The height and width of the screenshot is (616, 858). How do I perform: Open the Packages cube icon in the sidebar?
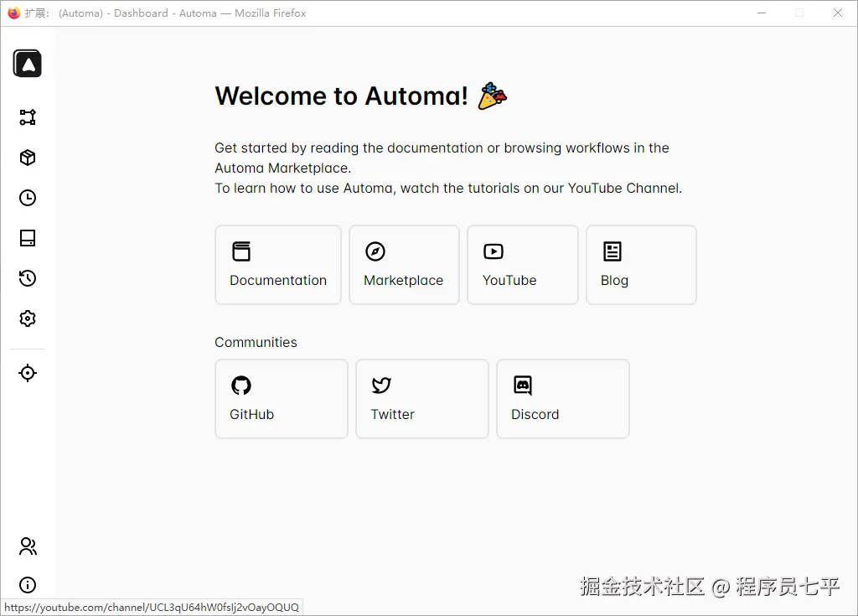point(28,158)
